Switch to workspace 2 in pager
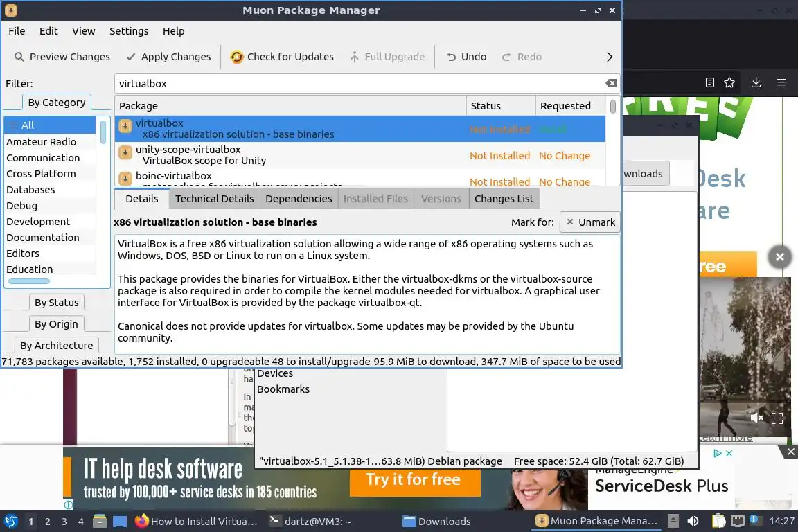 pos(47,522)
